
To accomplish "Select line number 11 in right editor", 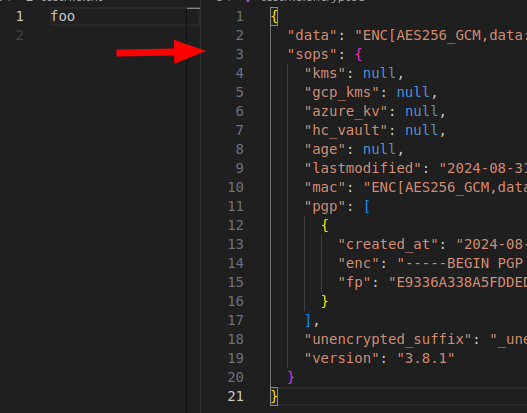I will point(236,206).
